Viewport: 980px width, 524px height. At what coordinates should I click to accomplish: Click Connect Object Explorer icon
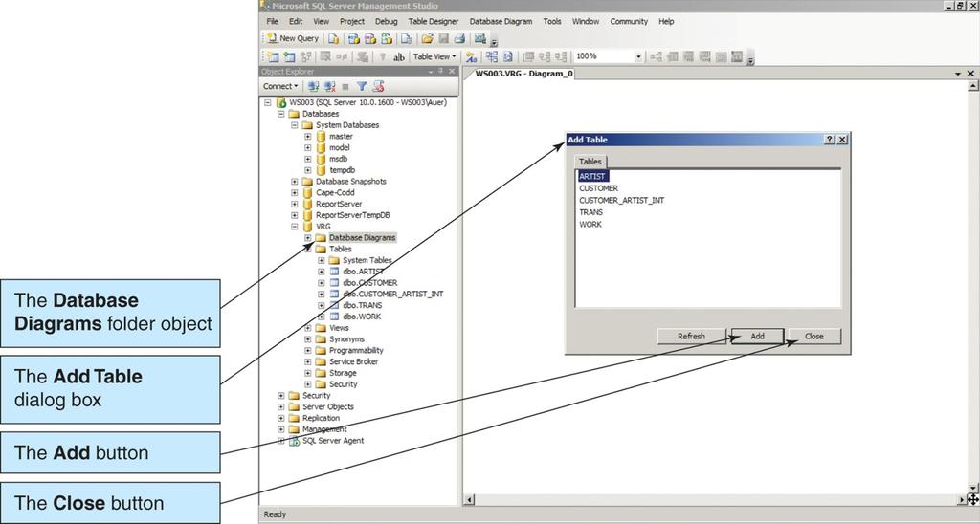(313, 86)
